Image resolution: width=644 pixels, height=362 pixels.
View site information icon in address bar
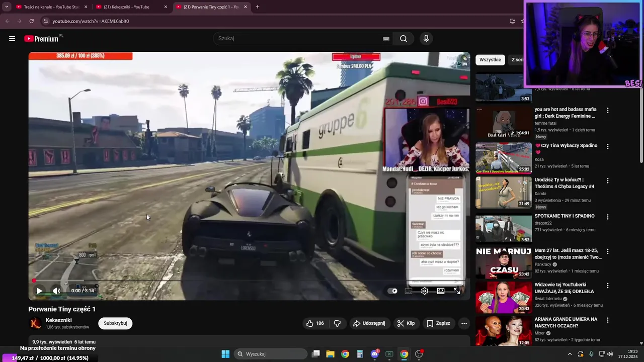[x=46, y=21]
